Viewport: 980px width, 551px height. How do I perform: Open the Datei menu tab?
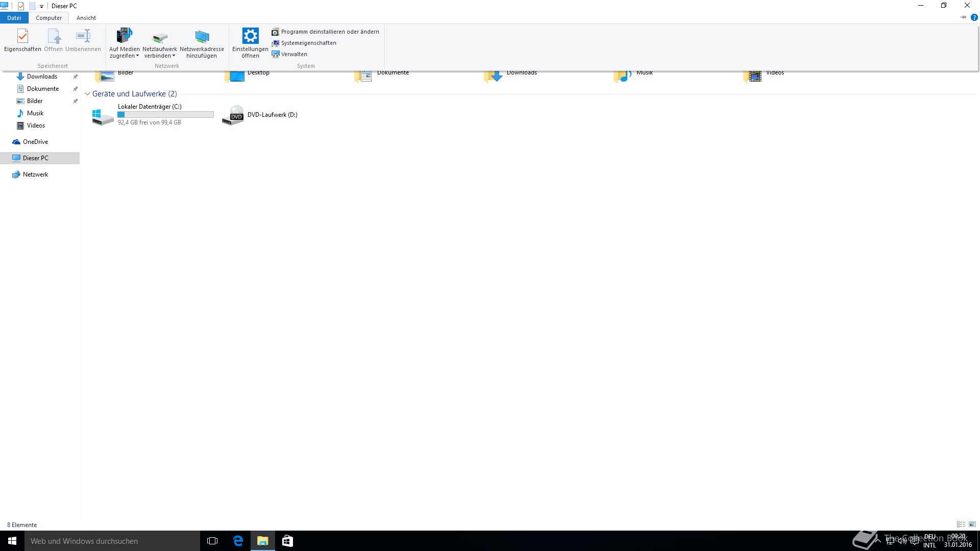[14, 18]
